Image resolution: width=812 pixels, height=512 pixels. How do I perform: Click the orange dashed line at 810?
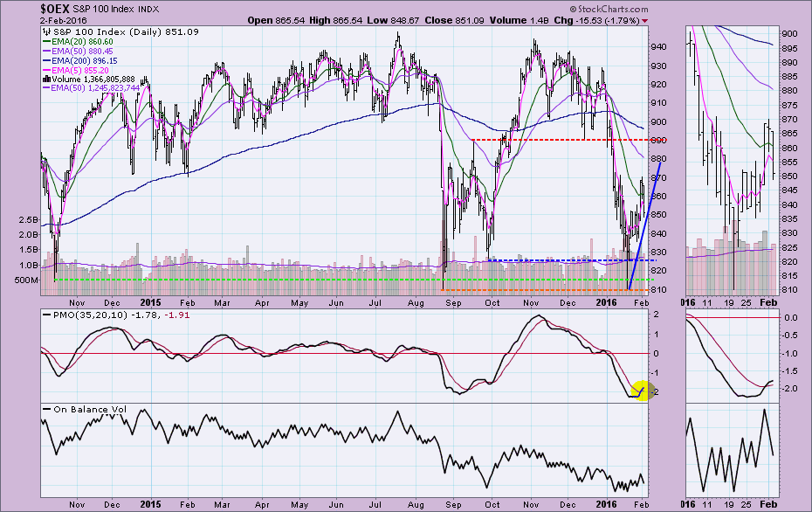point(544,290)
